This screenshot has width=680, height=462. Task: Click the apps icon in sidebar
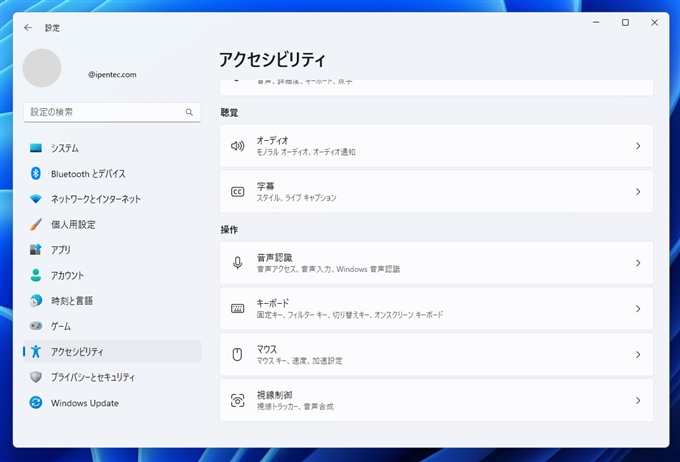pos(36,250)
